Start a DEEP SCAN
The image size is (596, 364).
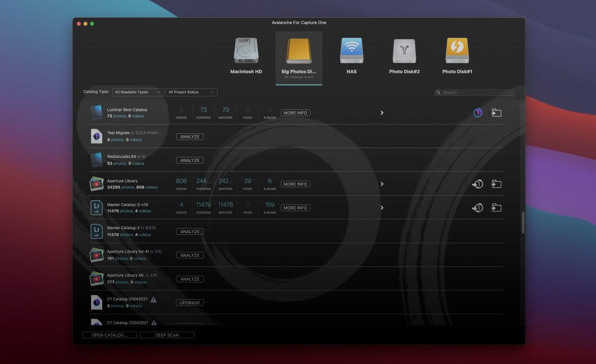point(167,335)
